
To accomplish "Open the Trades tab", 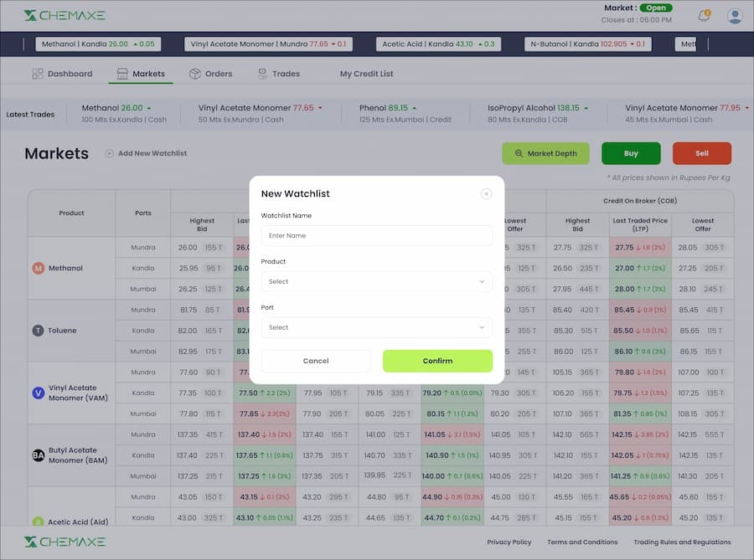I will pos(278,74).
